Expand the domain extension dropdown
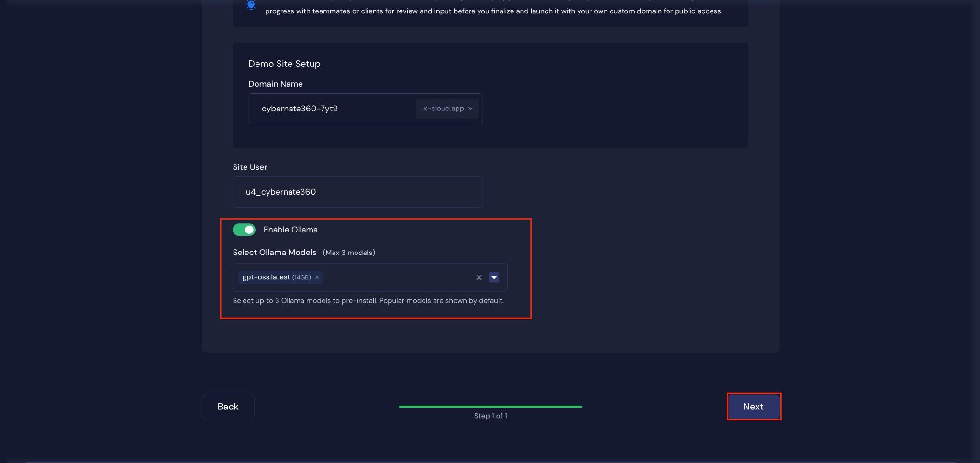This screenshot has width=980, height=463. 446,109
